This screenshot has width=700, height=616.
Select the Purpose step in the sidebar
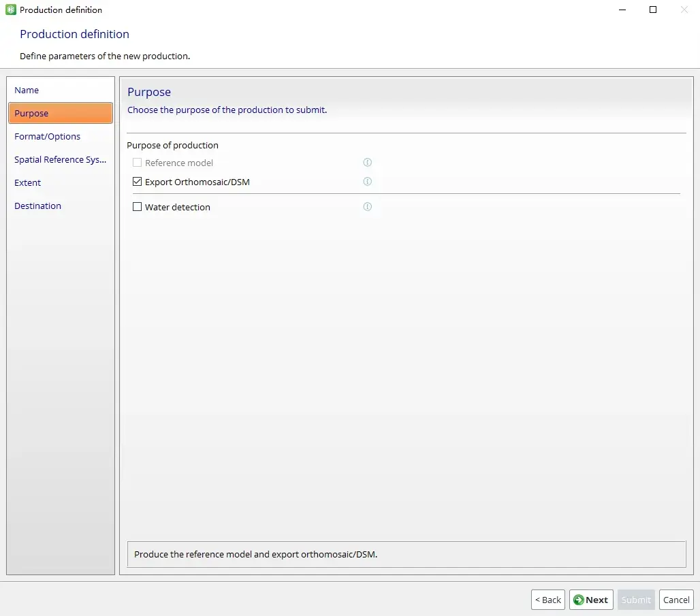click(x=61, y=114)
